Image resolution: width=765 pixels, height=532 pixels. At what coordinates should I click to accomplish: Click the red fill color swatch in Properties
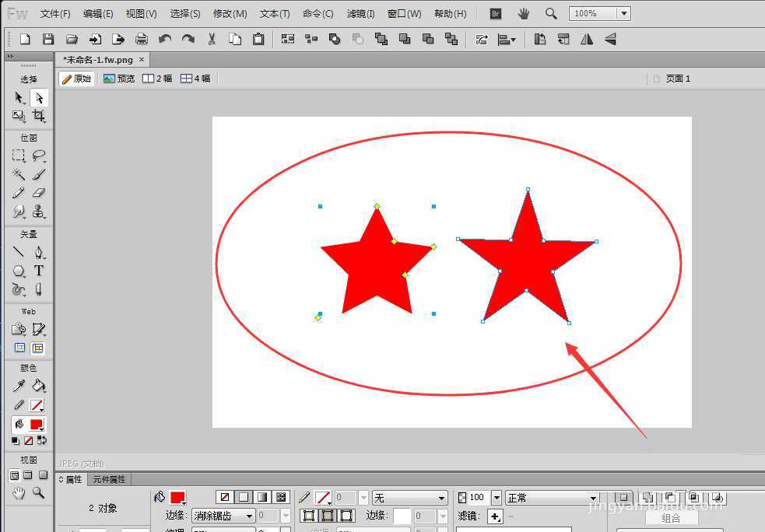pyautogui.click(x=177, y=498)
